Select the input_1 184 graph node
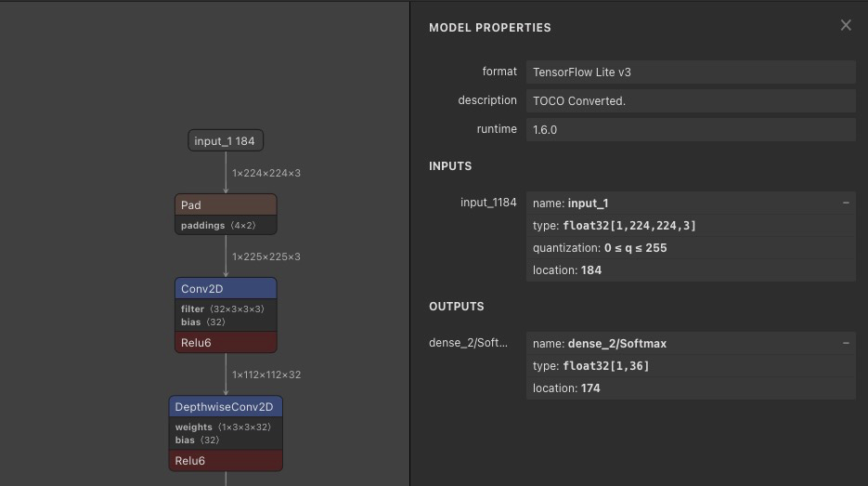This screenshot has width=868, height=486. point(226,141)
